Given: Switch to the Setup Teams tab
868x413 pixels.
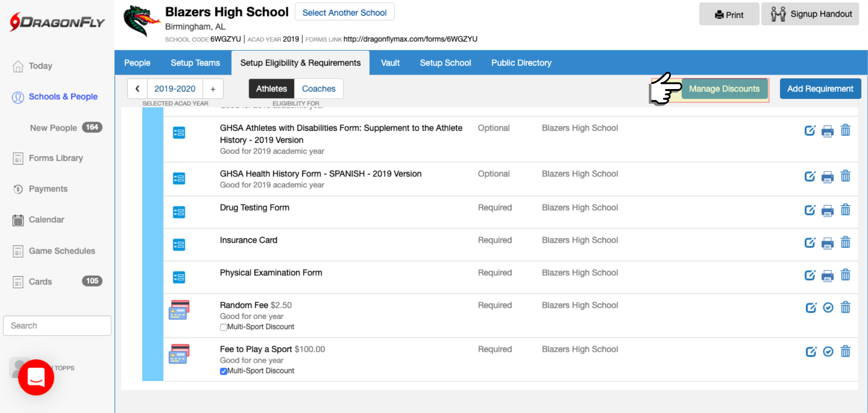Looking at the screenshot, I should coord(195,63).
